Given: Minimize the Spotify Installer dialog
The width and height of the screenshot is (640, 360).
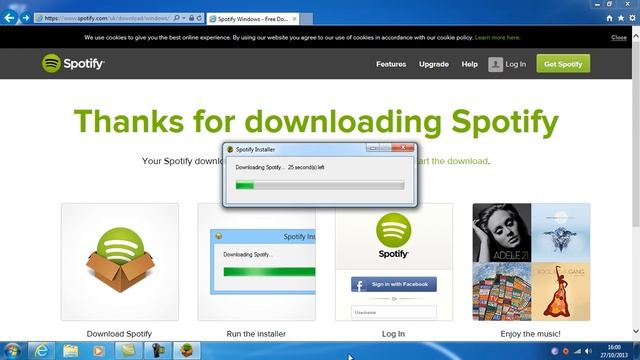Looking at the screenshot, I should (x=372, y=148).
